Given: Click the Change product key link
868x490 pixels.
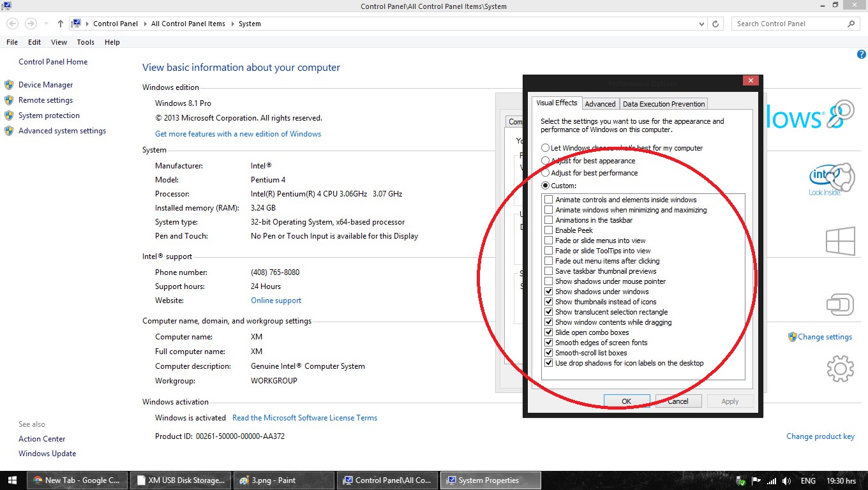Looking at the screenshot, I should (x=820, y=436).
